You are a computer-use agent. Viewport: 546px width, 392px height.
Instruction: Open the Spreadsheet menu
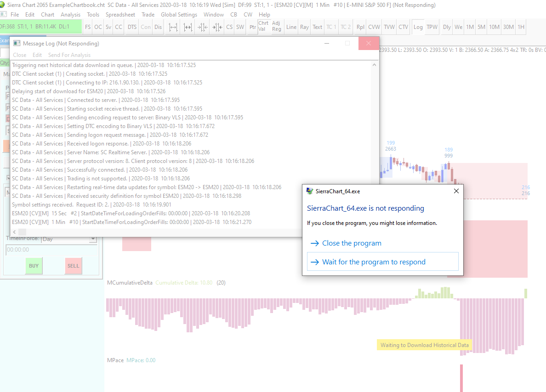point(120,15)
